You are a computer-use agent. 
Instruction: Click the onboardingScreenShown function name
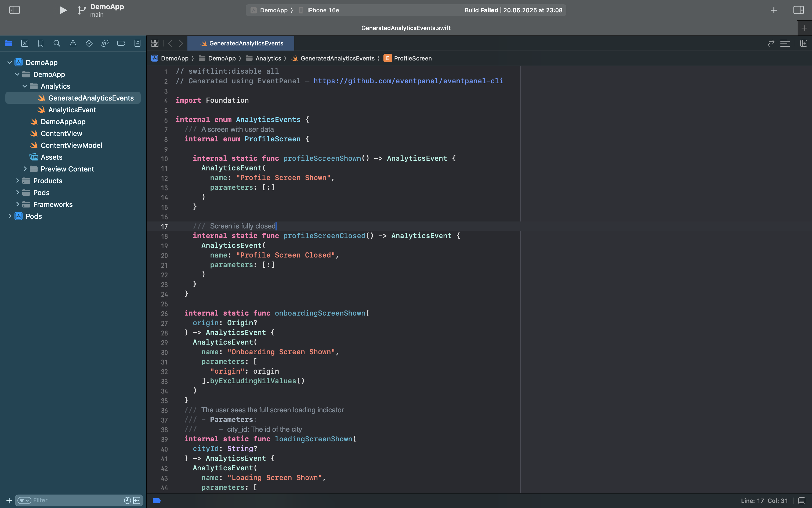(x=320, y=313)
